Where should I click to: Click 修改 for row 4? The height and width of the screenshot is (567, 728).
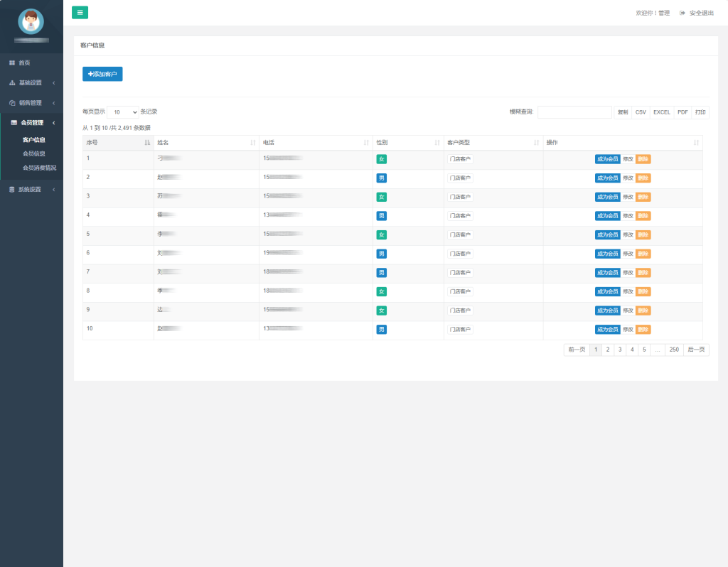628,216
